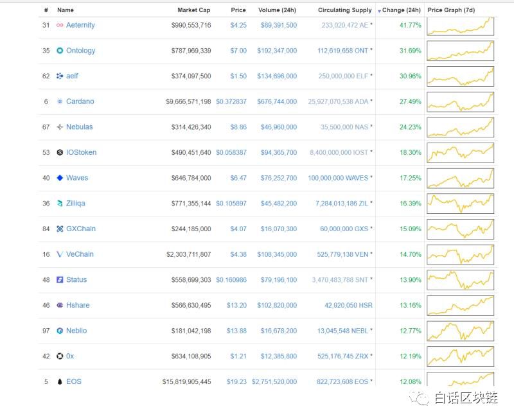Sort by Circulating Supply header
Screen dimensions: 514x420
345,10
